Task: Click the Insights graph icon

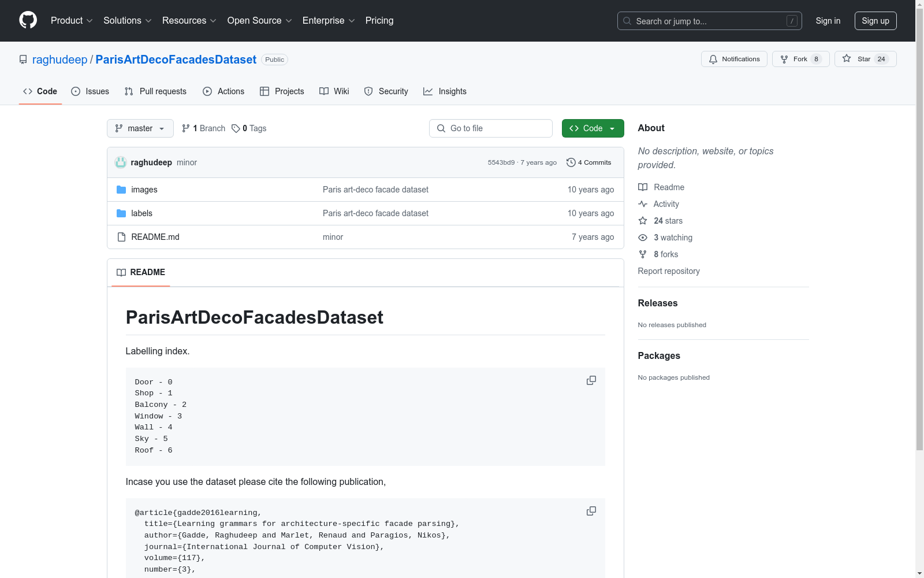Action: pyautogui.click(x=428, y=91)
